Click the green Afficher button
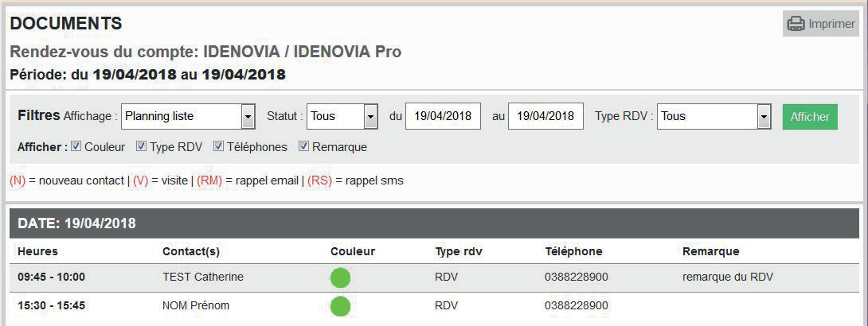Viewport: 868px width, 326px height. pyautogui.click(x=810, y=117)
